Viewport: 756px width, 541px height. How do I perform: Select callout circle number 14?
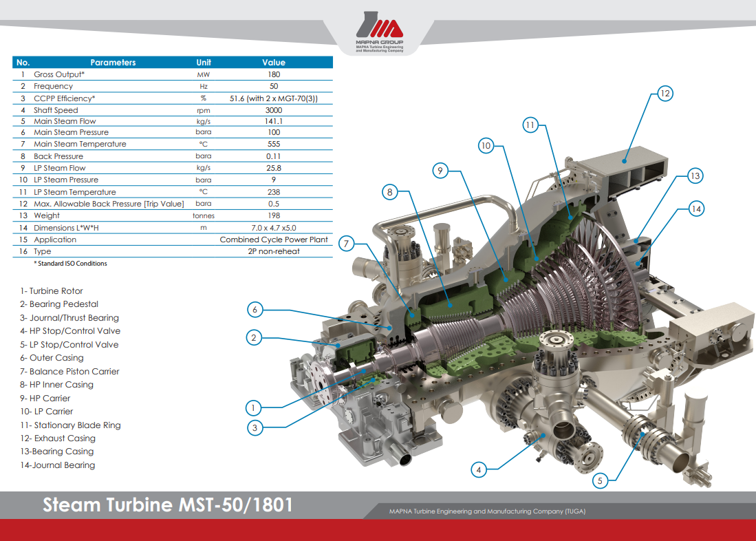pos(697,208)
